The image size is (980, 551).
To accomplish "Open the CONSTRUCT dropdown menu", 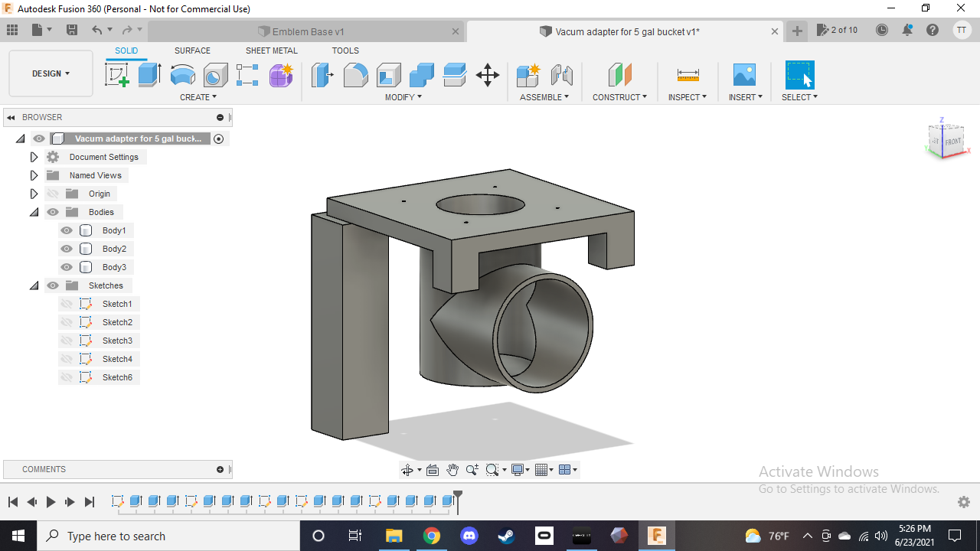I will 619,97.
